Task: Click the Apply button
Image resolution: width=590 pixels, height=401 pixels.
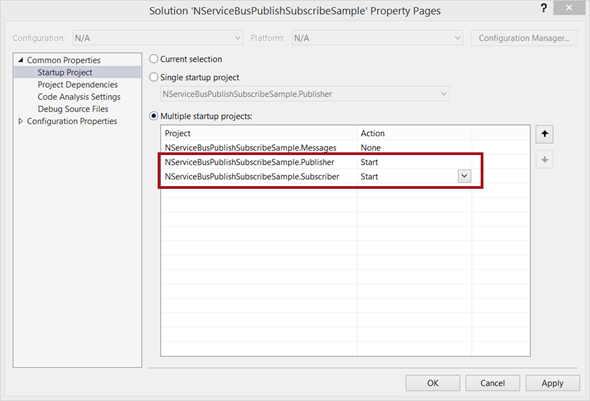Action: 552,383
